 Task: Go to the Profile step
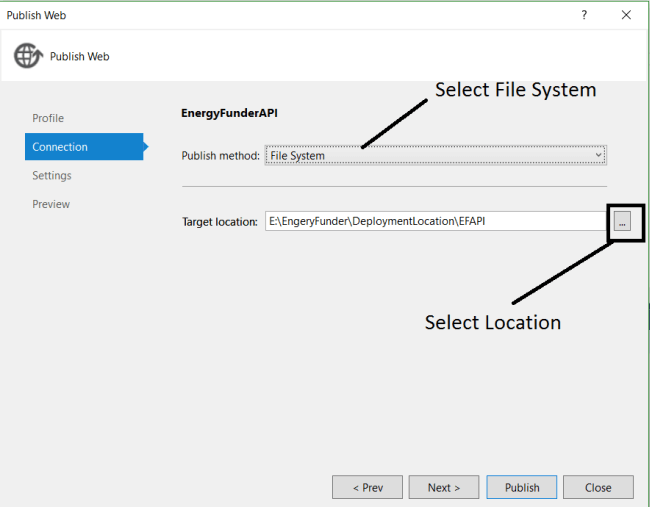(x=48, y=118)
